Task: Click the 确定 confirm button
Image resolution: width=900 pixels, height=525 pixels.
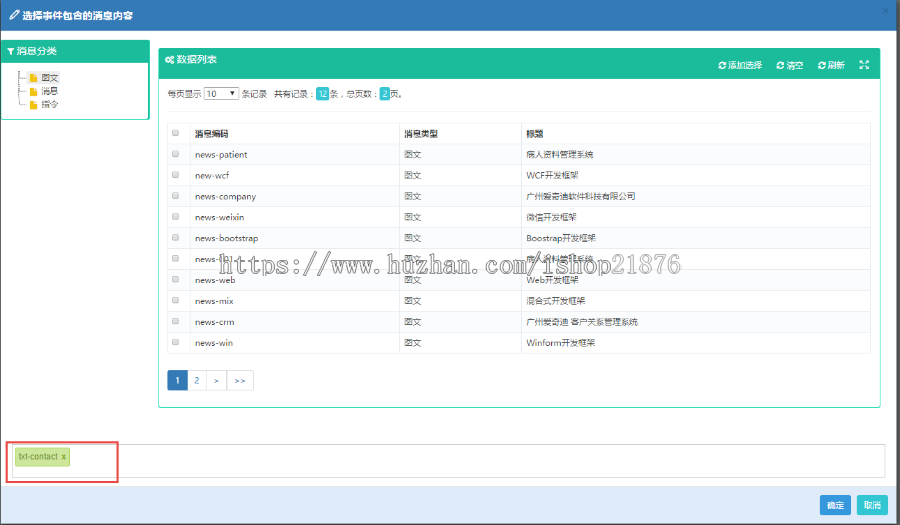Action: coord(835,505)
